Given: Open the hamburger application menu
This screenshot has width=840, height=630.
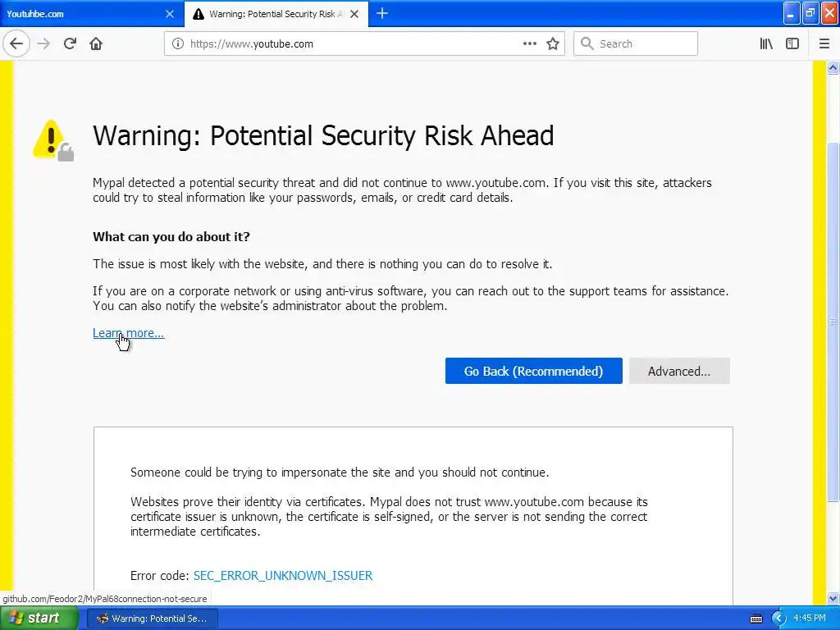Looking at the screenshot, I should (824, 43).
